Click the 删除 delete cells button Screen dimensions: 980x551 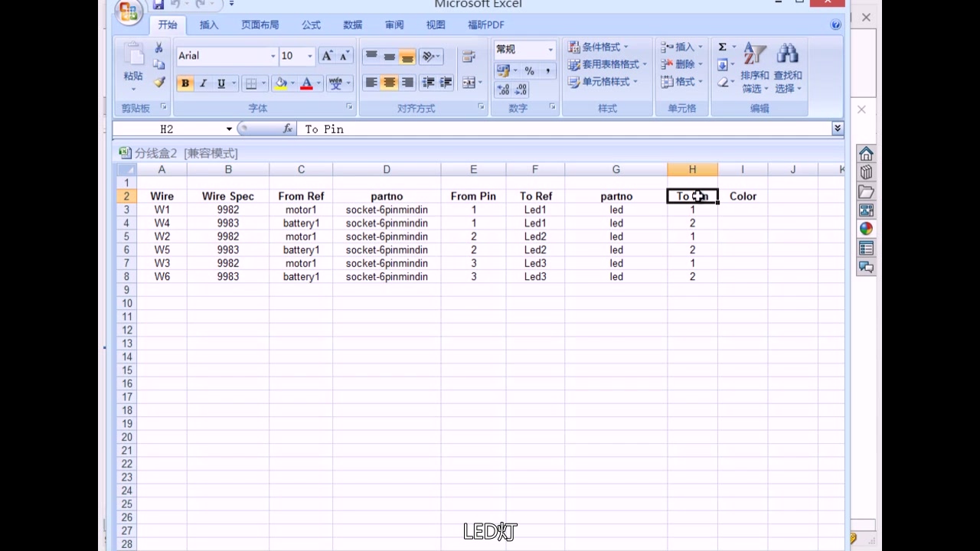click(x=681, y=64)
